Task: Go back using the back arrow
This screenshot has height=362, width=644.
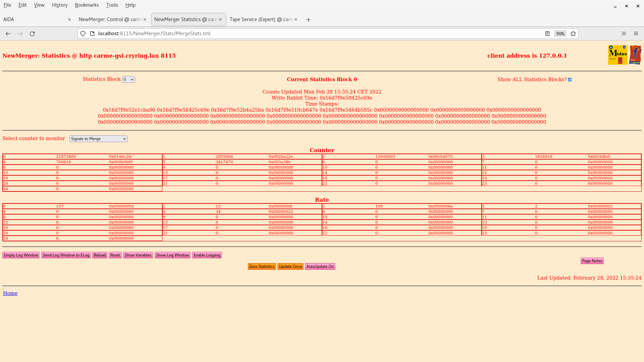Action: pyautogui.click(x=8, y=34)
